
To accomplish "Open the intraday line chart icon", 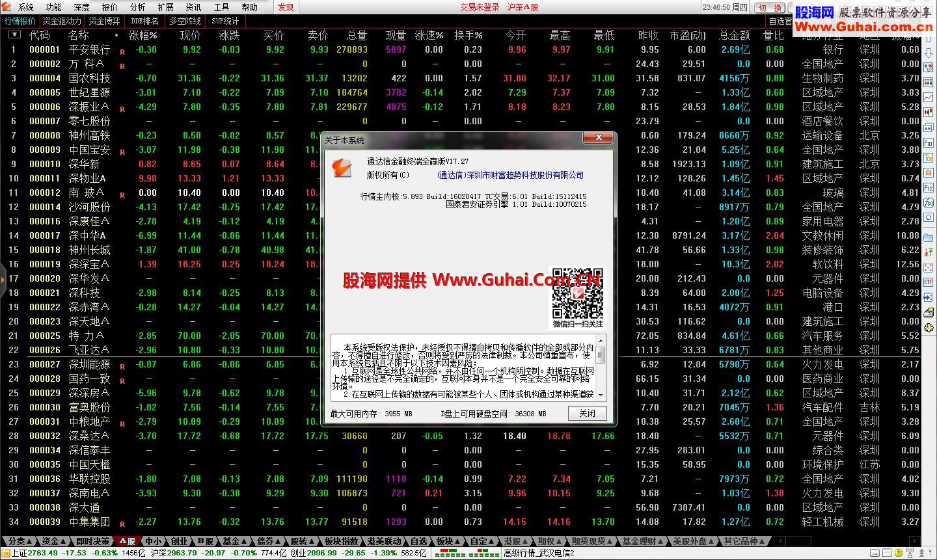I will 928,96.
